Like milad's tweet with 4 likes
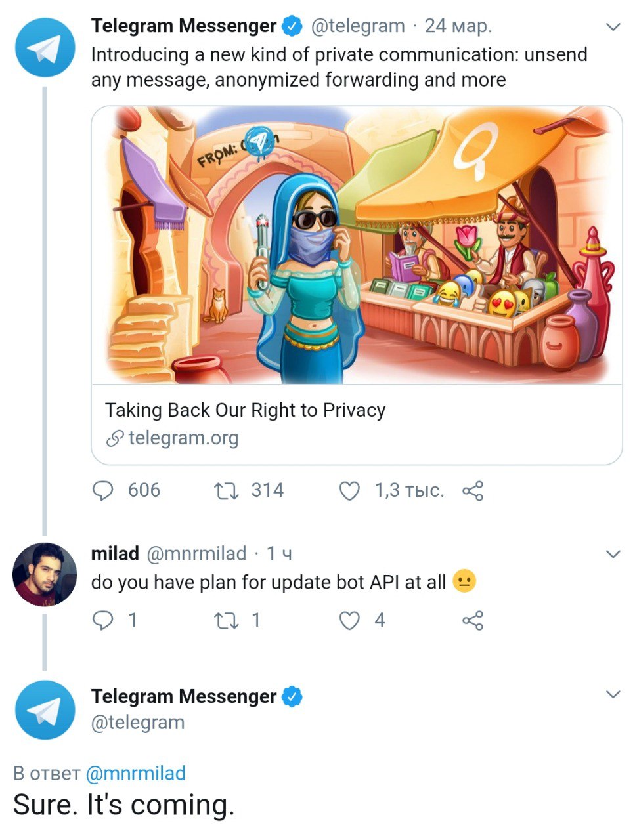The image size is (635, 840). 349,621
